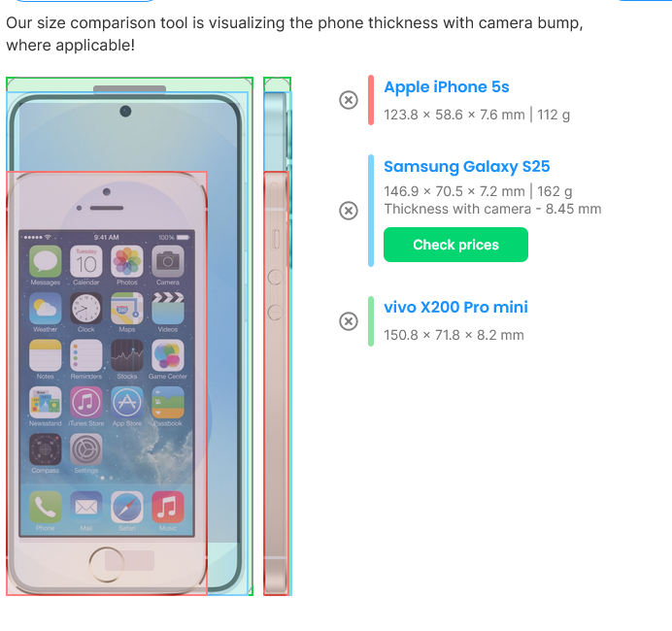
Task: Click the green color bar beside vivo X200
Action: pyautogui.click(x=371, y=321)
